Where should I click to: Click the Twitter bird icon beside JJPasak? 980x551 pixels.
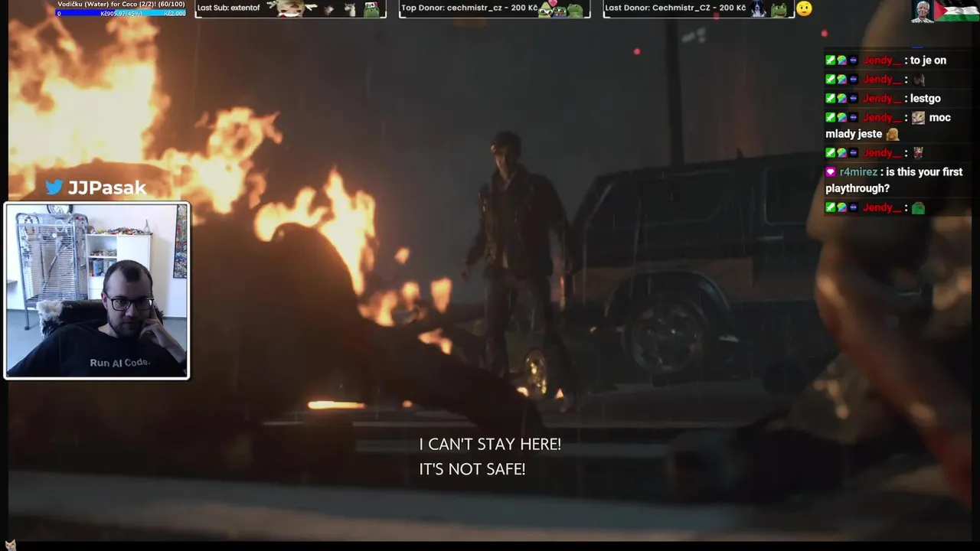click(54, 187)
